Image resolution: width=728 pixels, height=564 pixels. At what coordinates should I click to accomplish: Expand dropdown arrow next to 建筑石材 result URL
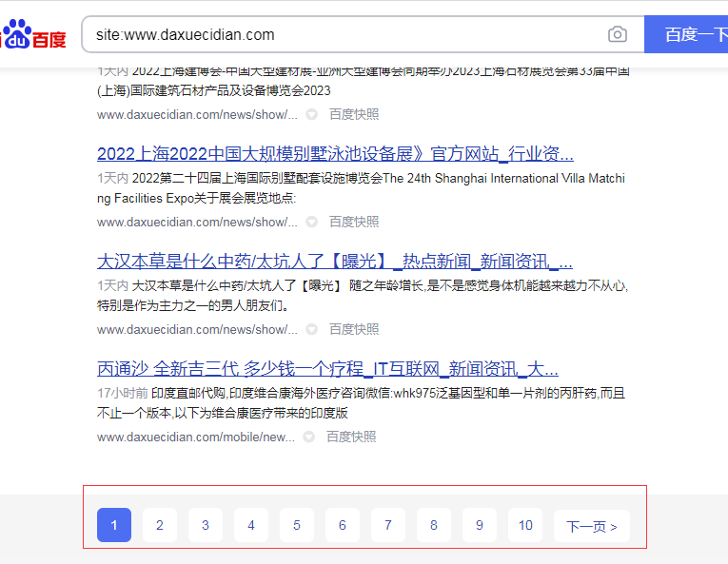(x=311, y=114)
